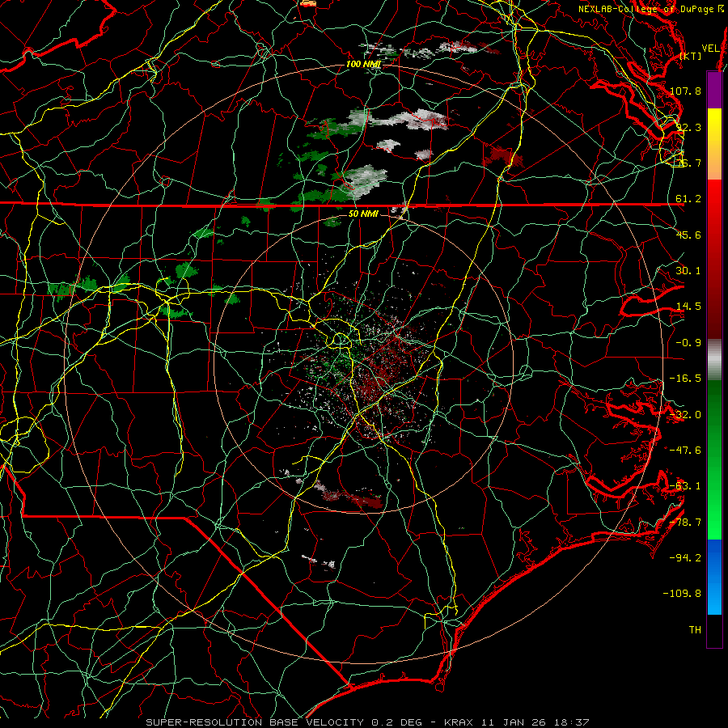
Task: Select the 30.1 legend value
Action: [688, 271]
